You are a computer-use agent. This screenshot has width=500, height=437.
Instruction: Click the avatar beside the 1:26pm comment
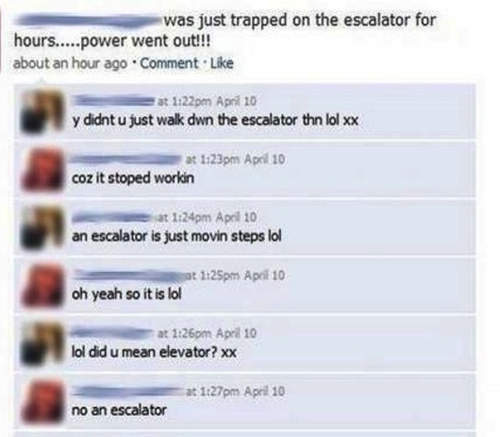42,343
